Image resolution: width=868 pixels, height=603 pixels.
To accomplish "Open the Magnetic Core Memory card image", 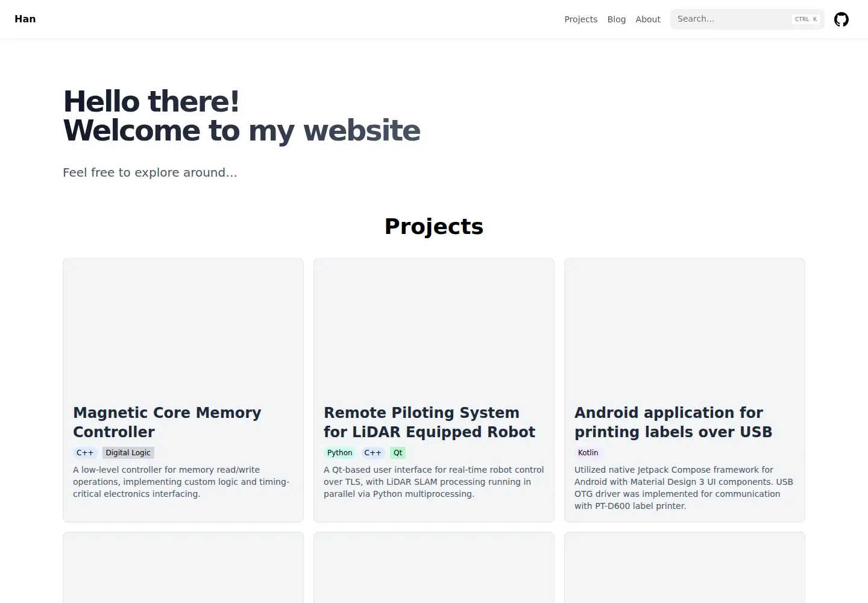I will point(183,326).
